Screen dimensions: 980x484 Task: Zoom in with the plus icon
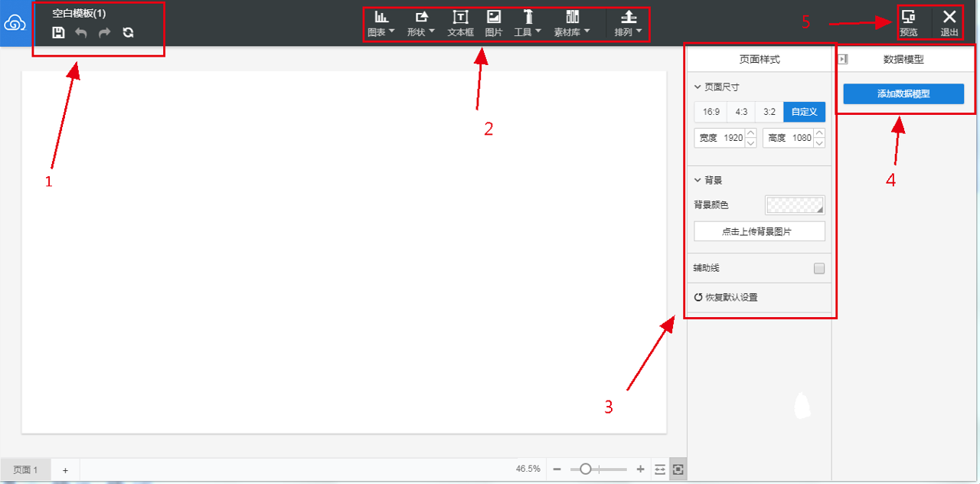point(640,469)
